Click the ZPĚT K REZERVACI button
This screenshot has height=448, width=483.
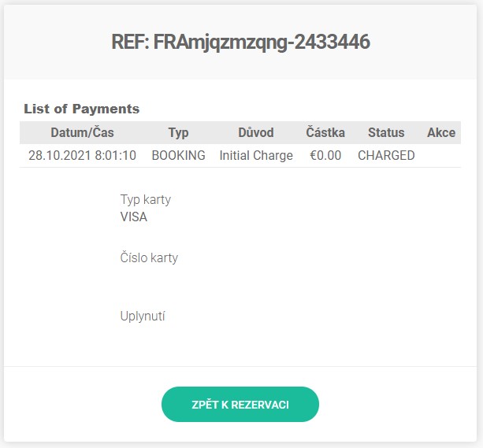click(x=240, y=405)
